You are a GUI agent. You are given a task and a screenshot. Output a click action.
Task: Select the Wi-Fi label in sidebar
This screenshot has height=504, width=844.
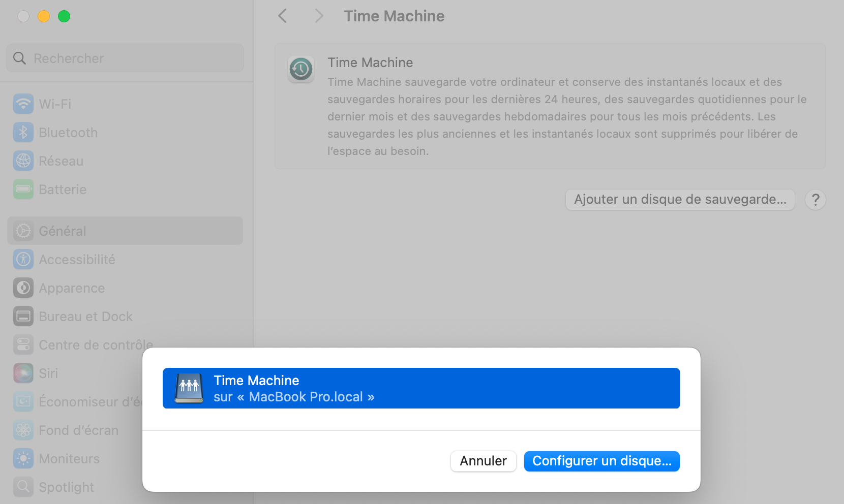coord(55,104)
